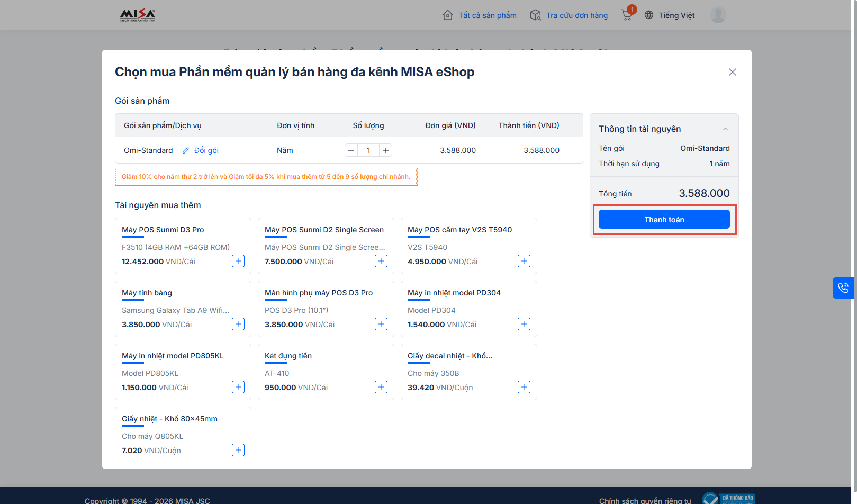Click the Thành tiền (VND) column header
Screen dimensions: 857x504
(x=529, y=125)
